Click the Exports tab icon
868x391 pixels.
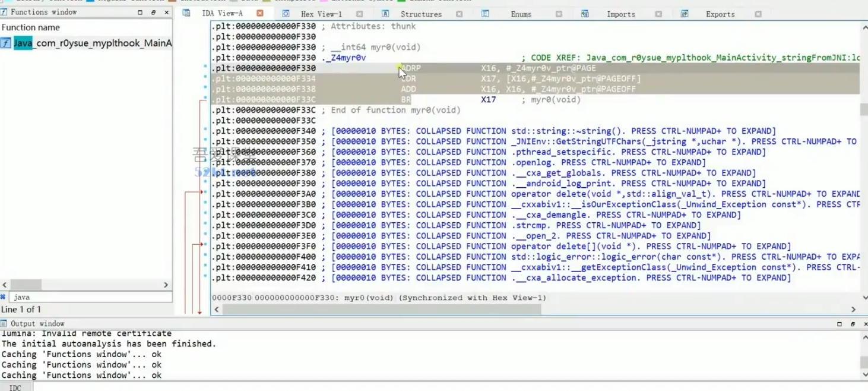[x=685, y=13]
